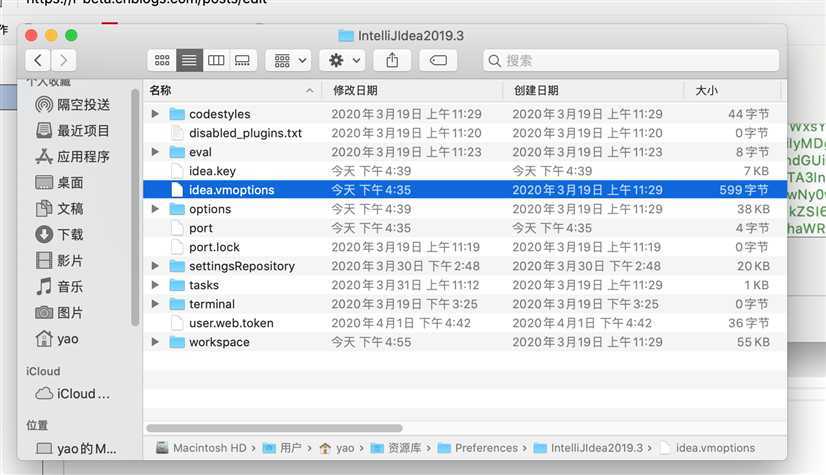Click the sidebar vertical scrollbar
This screenshot has height=475, width=826.
[x=135, y=208]
